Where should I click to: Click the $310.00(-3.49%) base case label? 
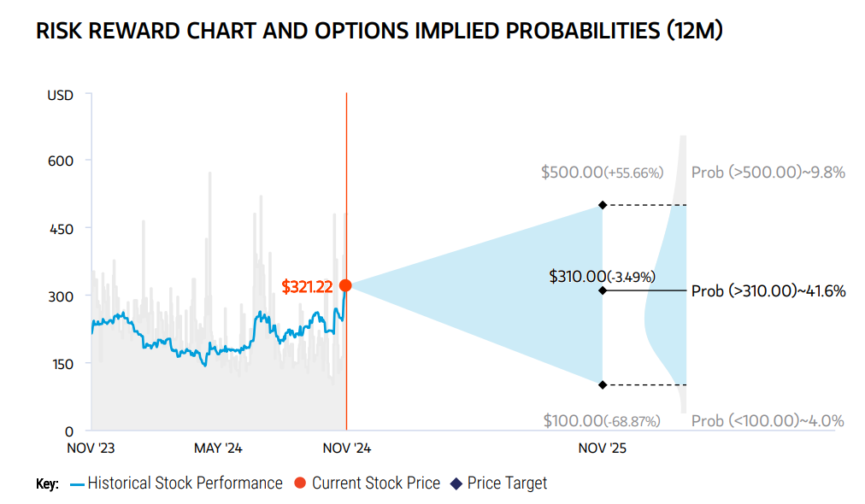(x=602, y=276)
